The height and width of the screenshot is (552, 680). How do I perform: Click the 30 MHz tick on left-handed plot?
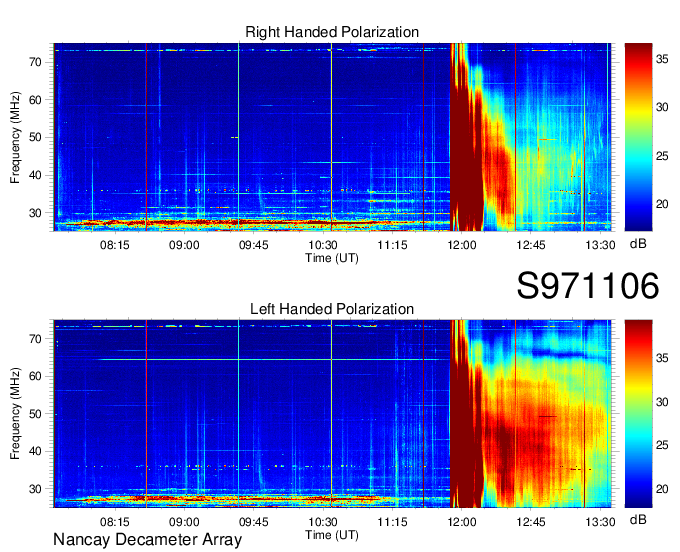36,489
